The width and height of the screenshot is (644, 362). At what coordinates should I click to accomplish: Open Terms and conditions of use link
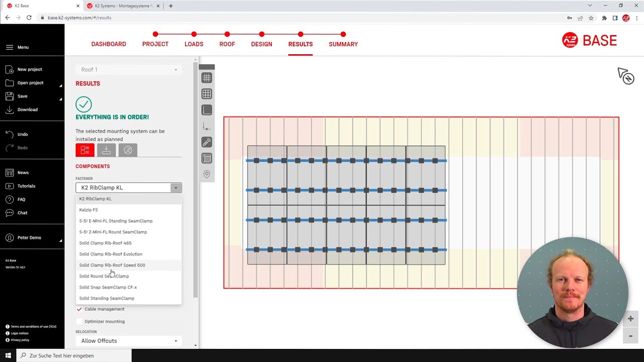point(33,327)
